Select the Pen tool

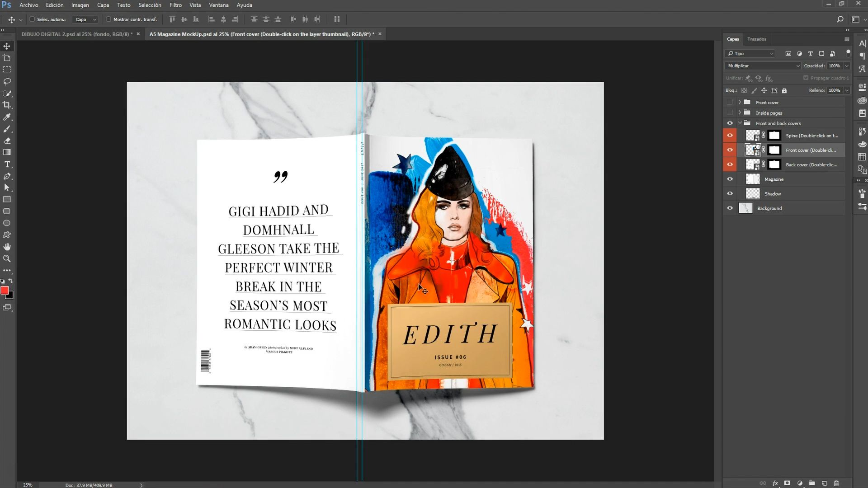point(7,176)
